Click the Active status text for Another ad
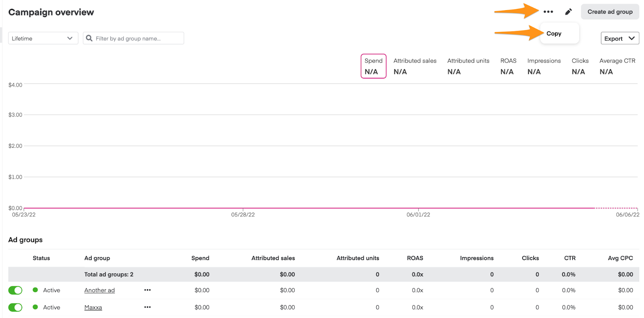 52,290
